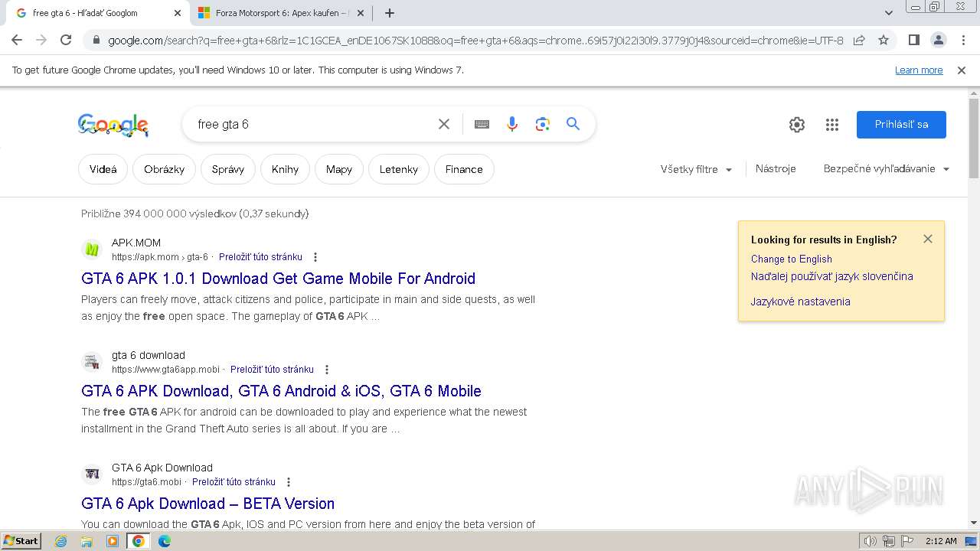Open a new browser tab
980x551 pixels.
pos(389,13)
